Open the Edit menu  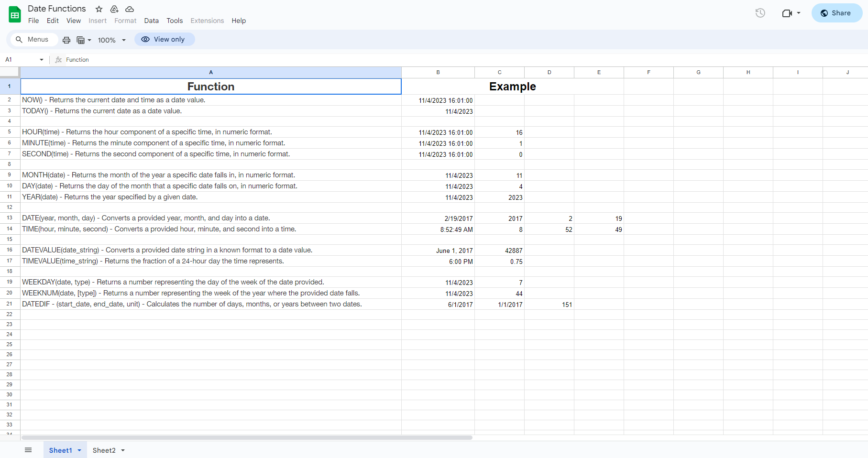point(53,21)
